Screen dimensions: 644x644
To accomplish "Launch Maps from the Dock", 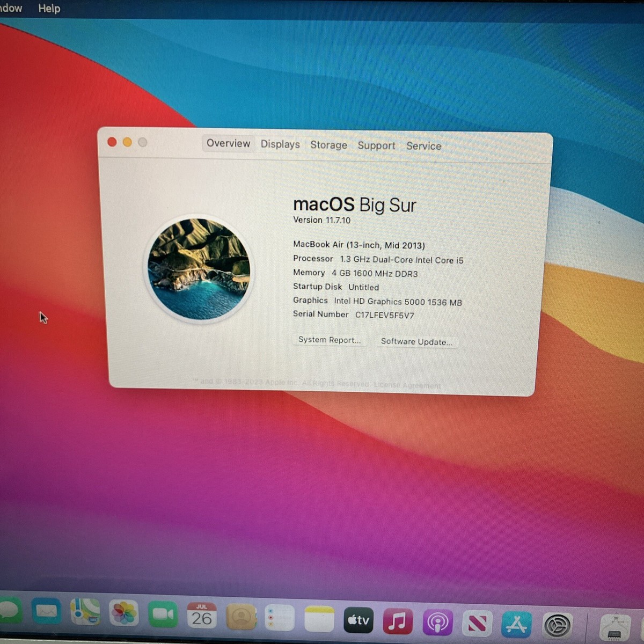I will (x=85, y=612).
